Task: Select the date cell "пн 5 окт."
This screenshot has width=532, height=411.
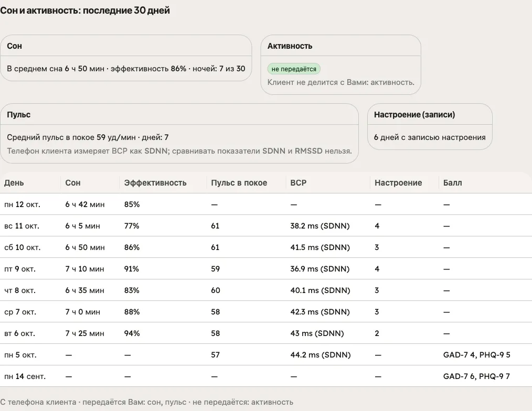Action: [20, 355]
